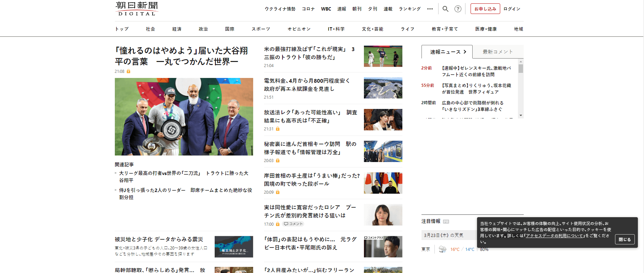Switch to the 最新コメント tab
The image size is (644, 273).
[498, 52]
